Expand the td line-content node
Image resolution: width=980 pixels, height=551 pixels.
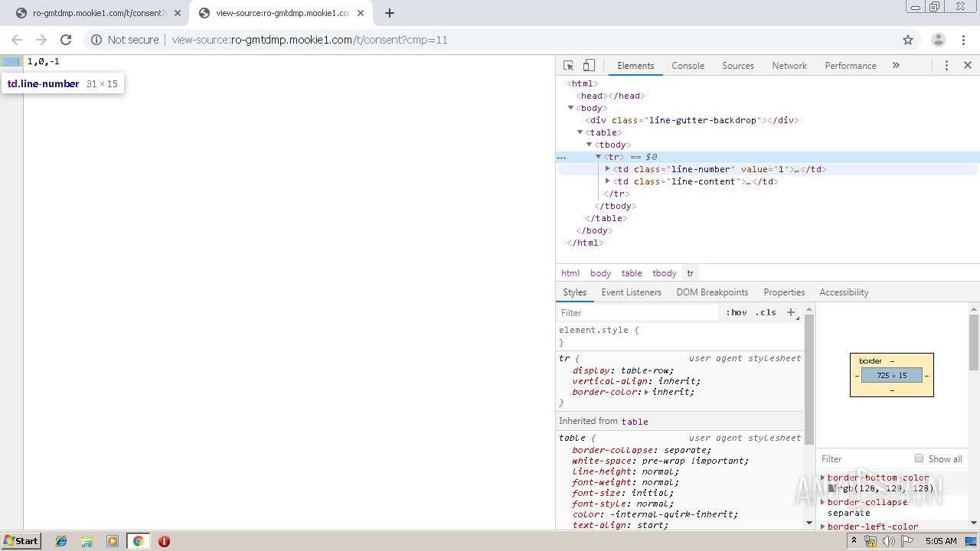click(x=608, y=181)
